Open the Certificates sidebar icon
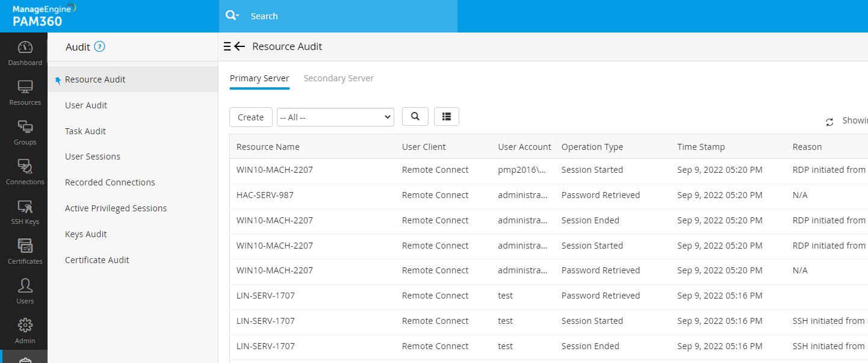Image resolution: width=868 pixels, height=363 pixels. [x=25, y=247]
